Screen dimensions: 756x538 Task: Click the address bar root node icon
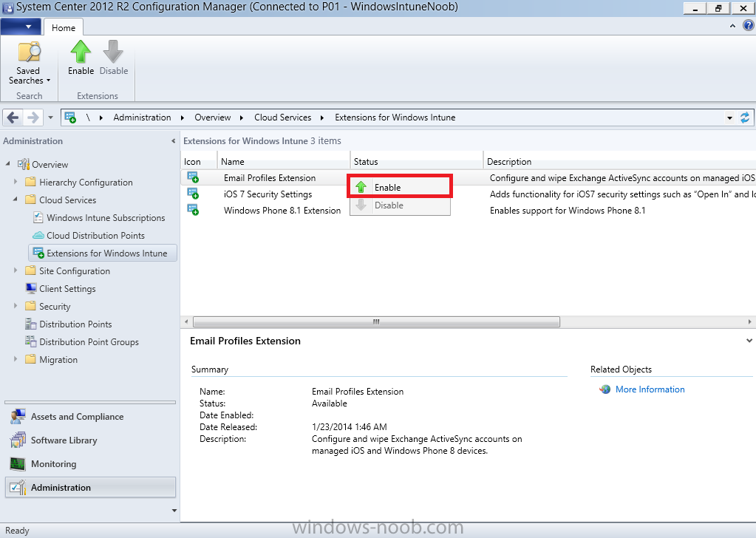70,118
